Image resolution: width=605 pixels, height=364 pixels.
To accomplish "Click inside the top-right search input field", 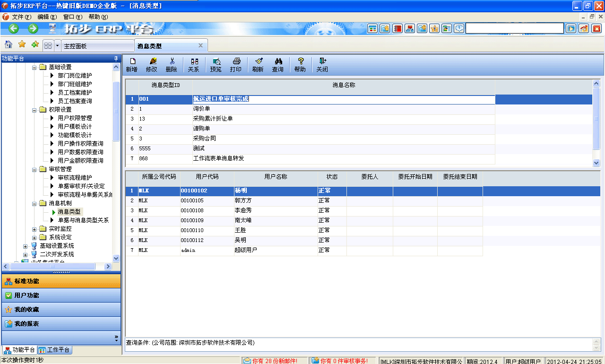I will tap(515, 28).
